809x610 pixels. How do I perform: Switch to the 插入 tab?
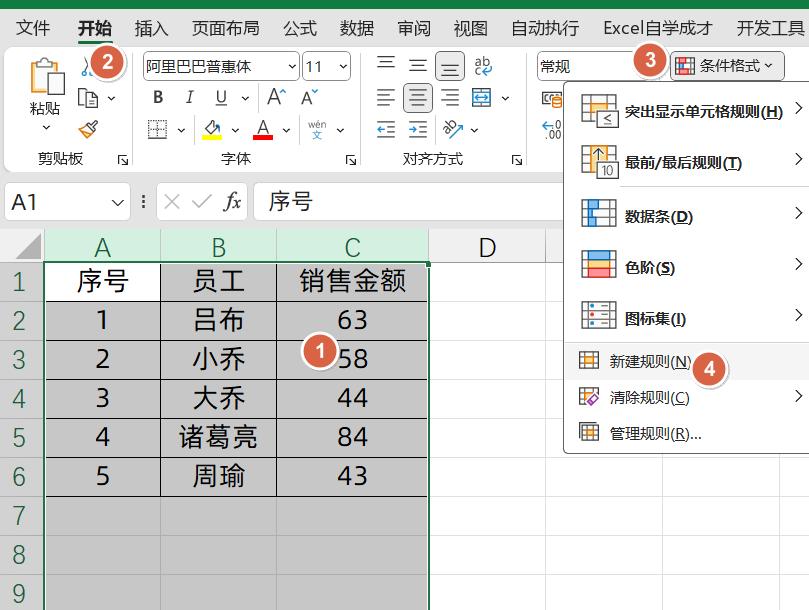(x=151, y=27)
